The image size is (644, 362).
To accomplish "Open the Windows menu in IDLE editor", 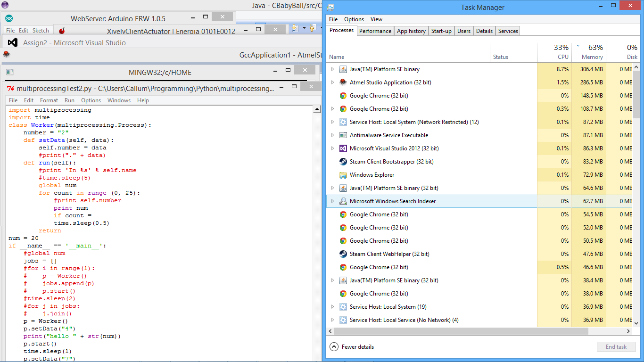I will pyautogui.click(x=119, y=100).
